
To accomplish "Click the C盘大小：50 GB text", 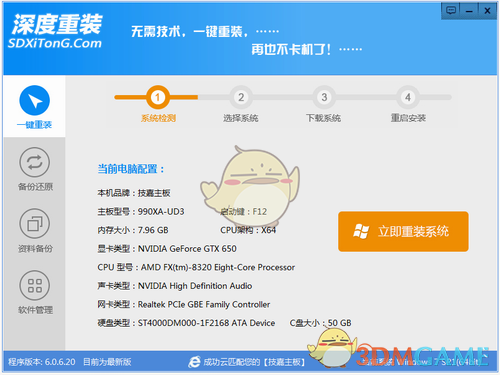I will tap(320, 323).
